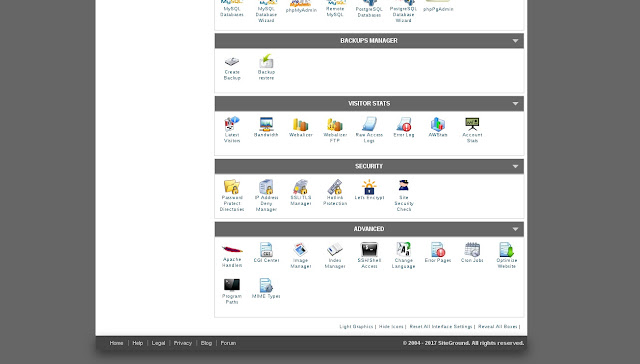The image size is (640, 364).
Task: Click the PostgreSQL Database Wizard label
Action: click(x=404, y=14)
